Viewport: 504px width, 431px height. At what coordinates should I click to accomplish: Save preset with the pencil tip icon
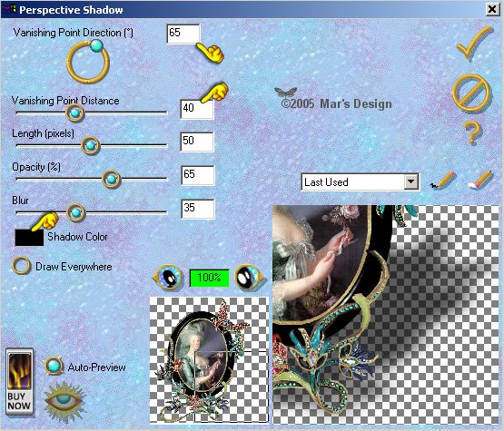pyautogui.click(x=442, y=180)
